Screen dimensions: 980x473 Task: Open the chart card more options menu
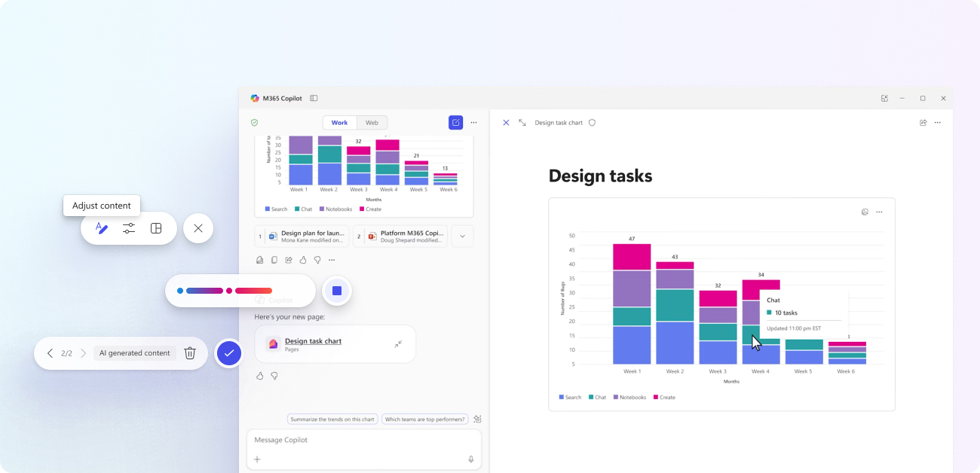tap(879, 212)
